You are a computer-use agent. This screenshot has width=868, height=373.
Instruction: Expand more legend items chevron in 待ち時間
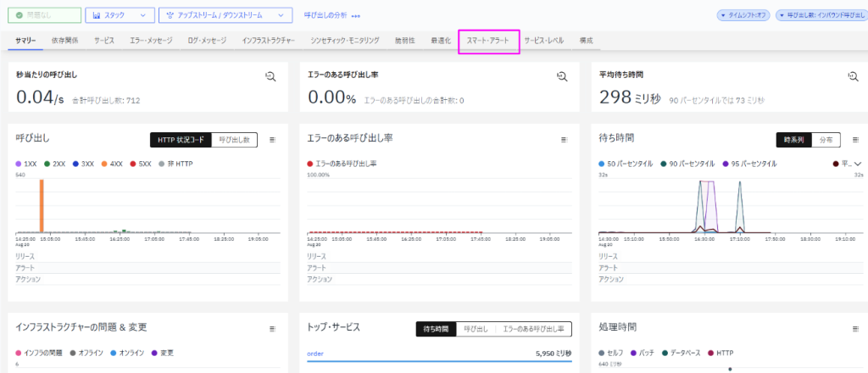click(859, 164)
